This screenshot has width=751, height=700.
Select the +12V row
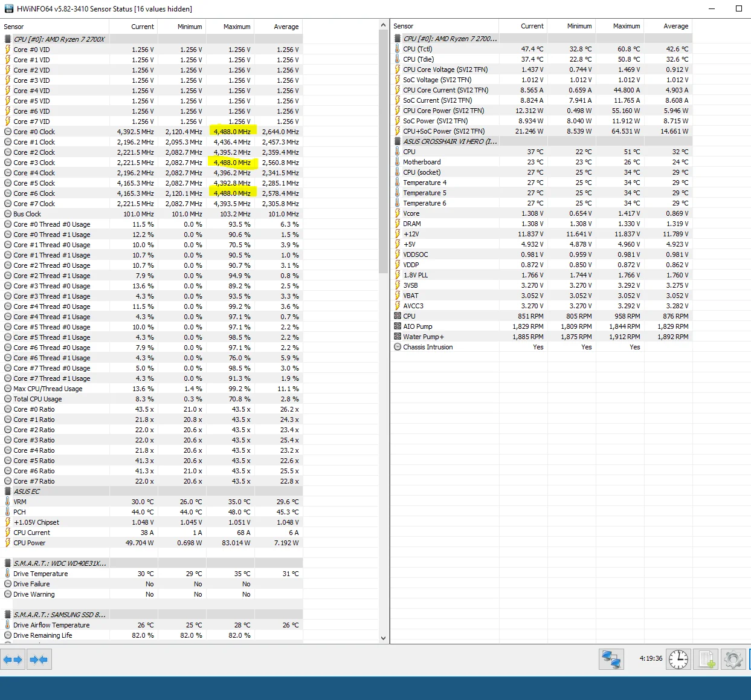tap(541, 234)
